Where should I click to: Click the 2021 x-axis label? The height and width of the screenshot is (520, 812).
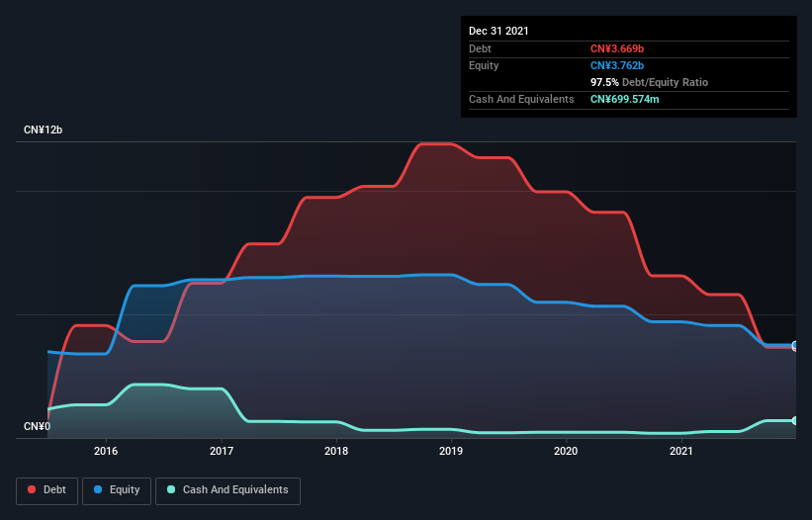tap(681, 451)
